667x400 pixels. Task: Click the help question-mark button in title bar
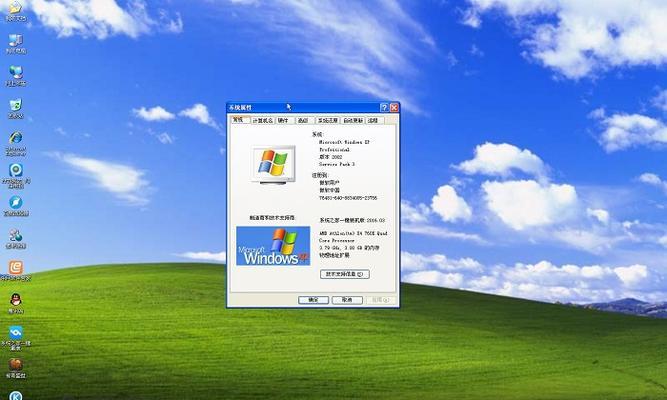point(384,108)
